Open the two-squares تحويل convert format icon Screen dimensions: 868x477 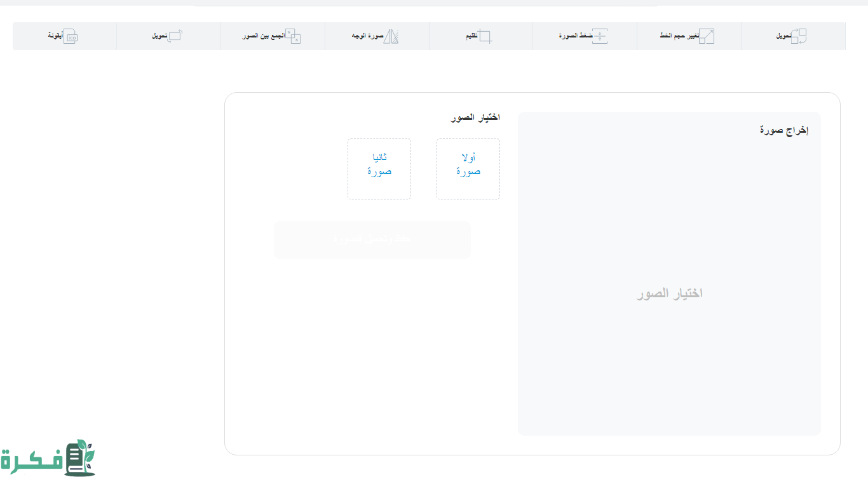click(799, 36)
